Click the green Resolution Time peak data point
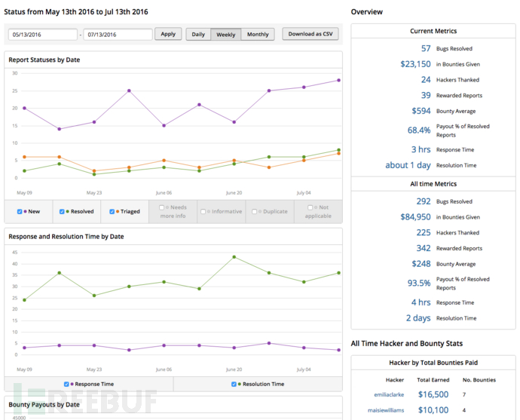520x420 pixels. [234, 257]
